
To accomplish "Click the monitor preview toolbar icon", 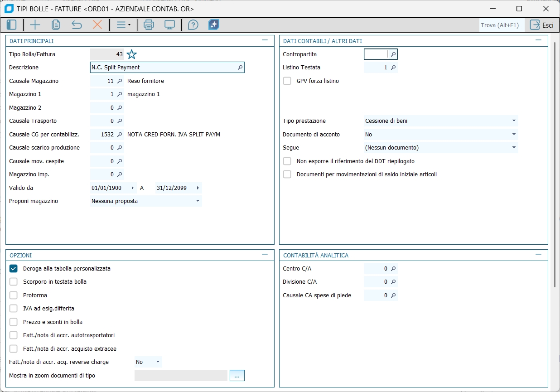I will coord(169,25).
